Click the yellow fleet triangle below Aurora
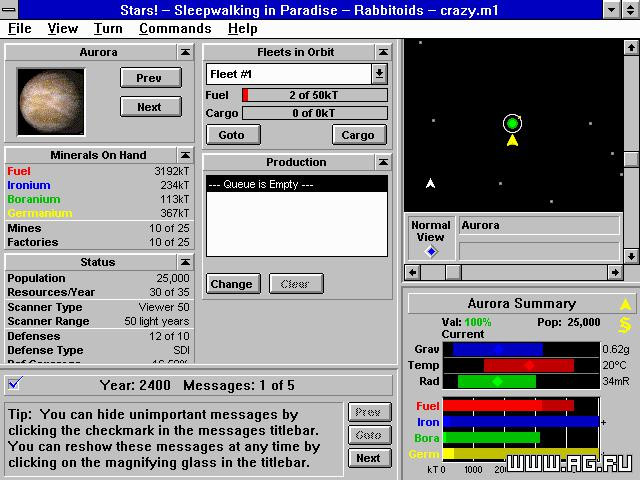The image size is (640, 480). 512,141
